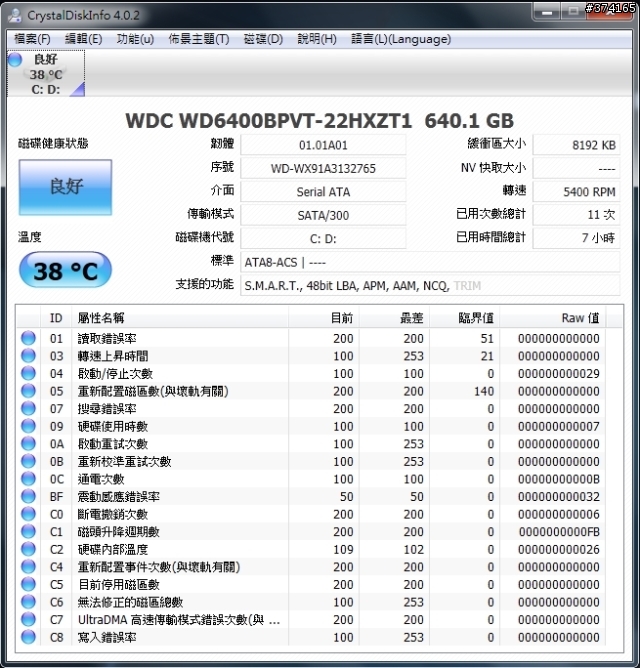Viewport: 640px width, 668px height.
Task: Click the status orb for row 0A 啟動重試次數
Action: click(28, 444)
